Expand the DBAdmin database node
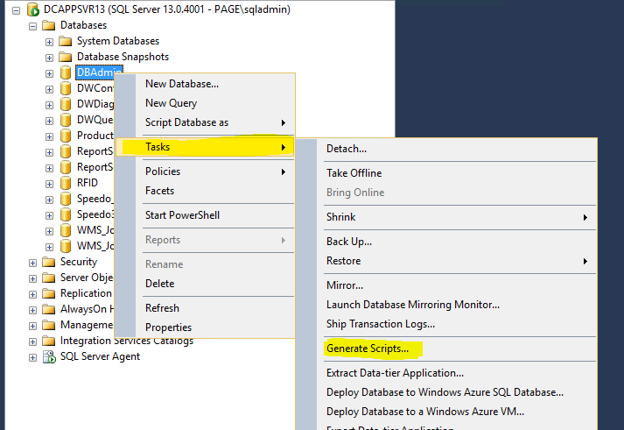This screenshot has width=624, height=430. pyautogui.click(x=49, y=74)
